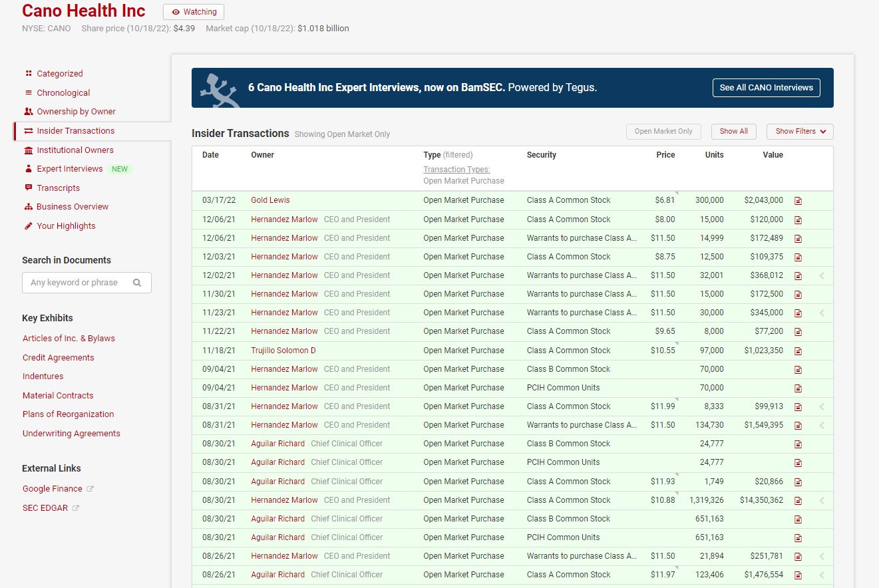Expand chevron on $251,781 transaction row
879x588 pixels.
(x=822, y=556)
